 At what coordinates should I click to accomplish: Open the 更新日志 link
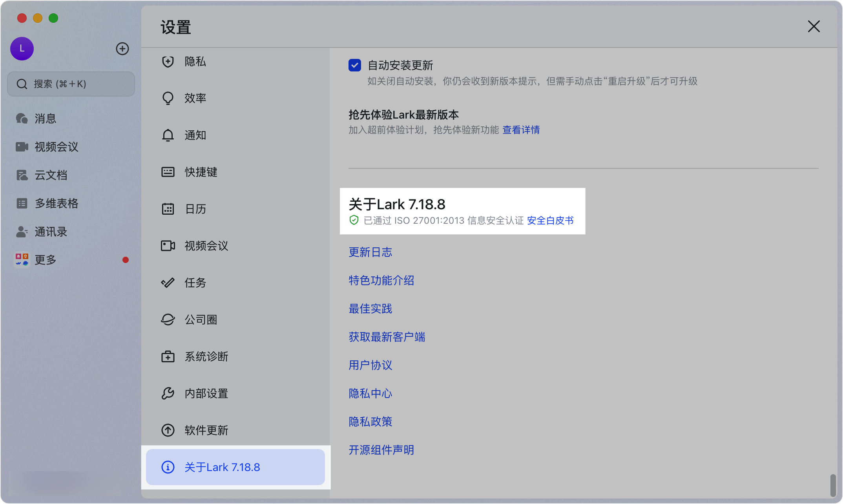click(370, 252)
